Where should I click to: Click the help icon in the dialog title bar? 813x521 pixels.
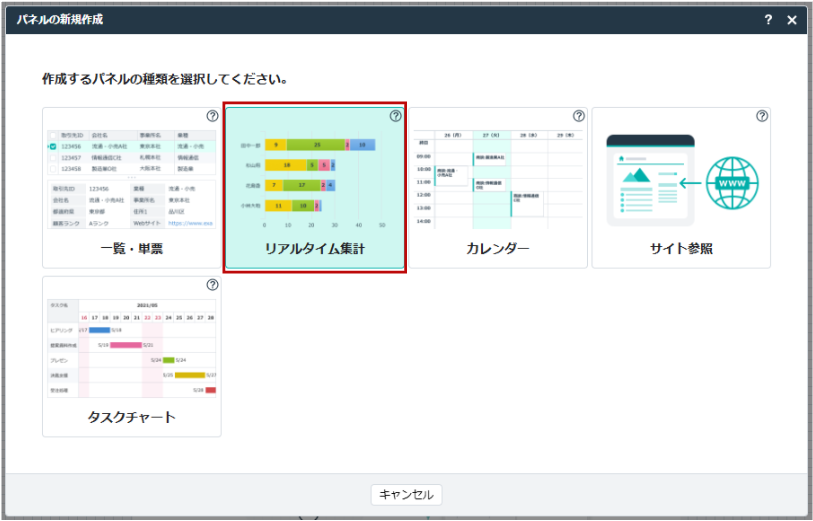tap(768, 20)
